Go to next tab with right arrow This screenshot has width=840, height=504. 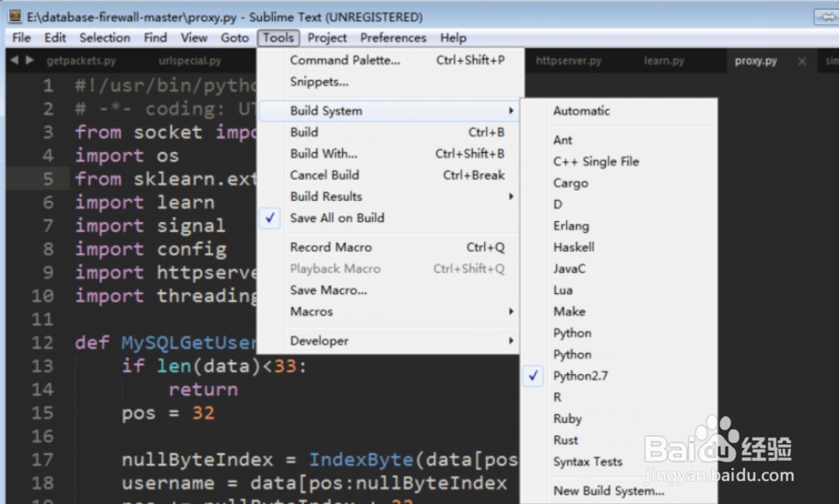coord(30,60)
